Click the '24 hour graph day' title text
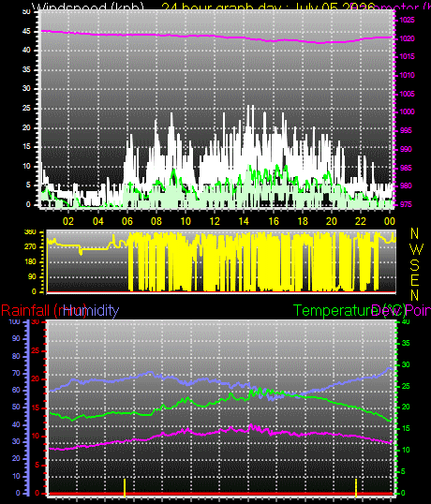The image size is (431, 504). pos(268,7)
